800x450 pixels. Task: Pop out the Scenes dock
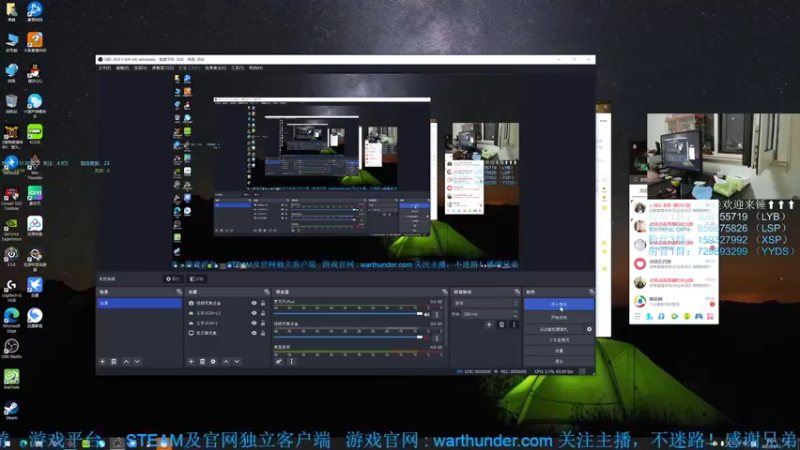(179, 292)
